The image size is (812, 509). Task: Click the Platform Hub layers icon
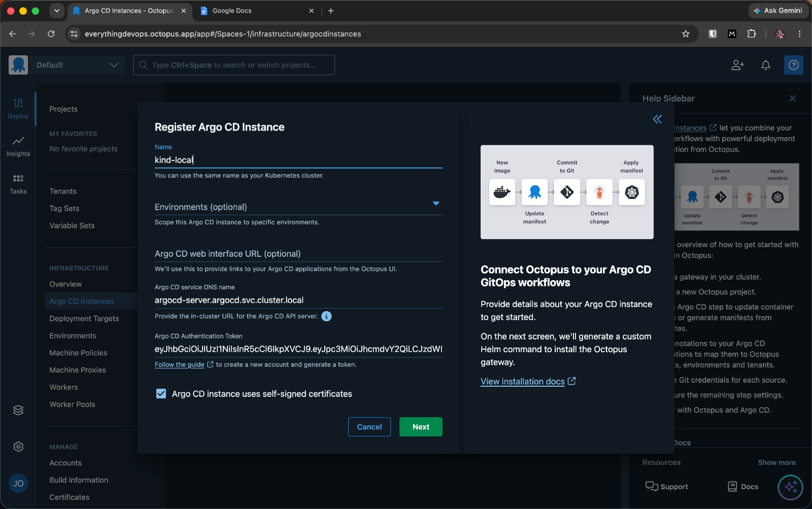(18, 410)
